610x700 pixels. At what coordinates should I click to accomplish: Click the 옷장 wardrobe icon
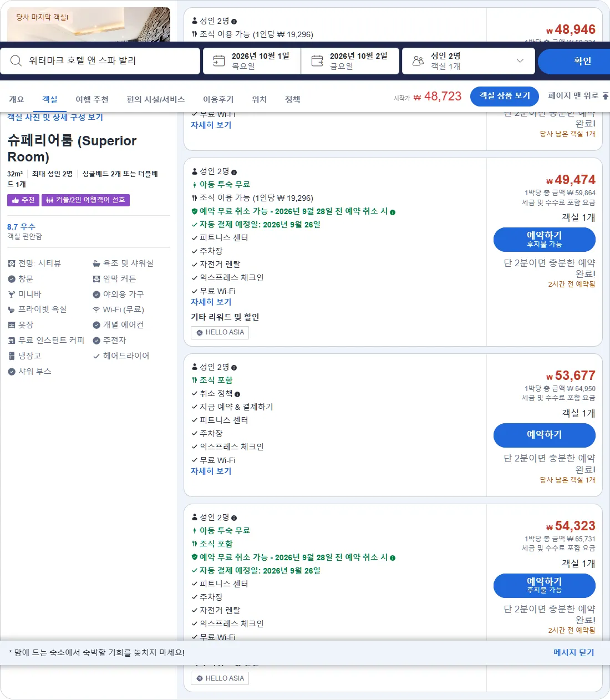click(x=12, y=325)
